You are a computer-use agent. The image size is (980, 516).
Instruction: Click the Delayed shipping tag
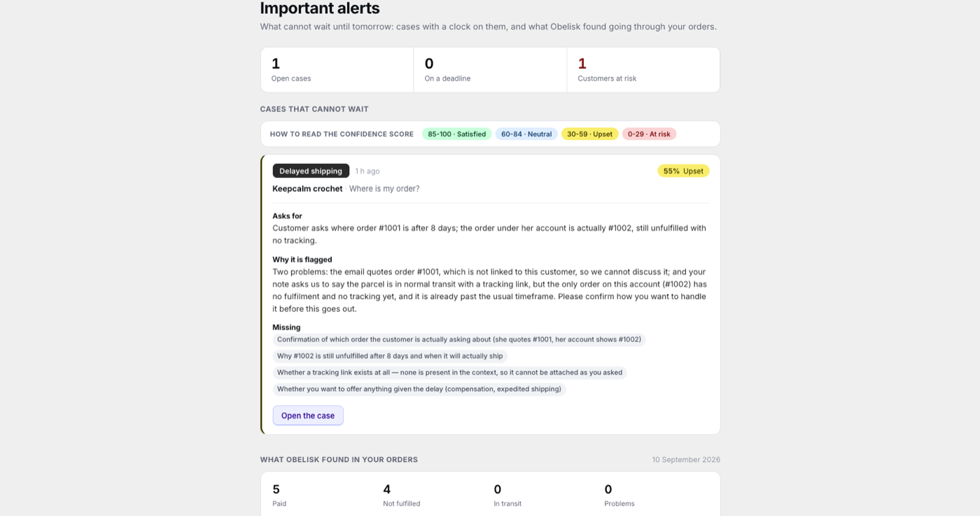311,171
